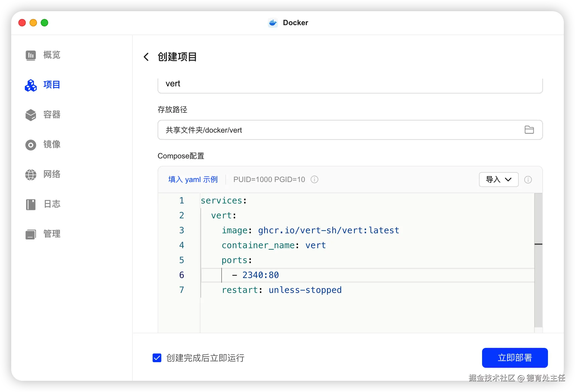Open the 管理 management icon in sidebar
Viewport: 575px width, 392px height.
30,234
